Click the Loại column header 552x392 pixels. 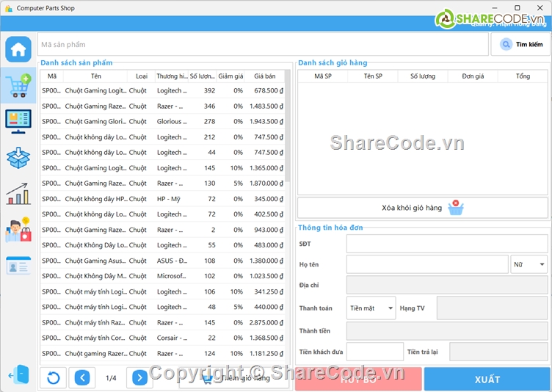point(142,76)
